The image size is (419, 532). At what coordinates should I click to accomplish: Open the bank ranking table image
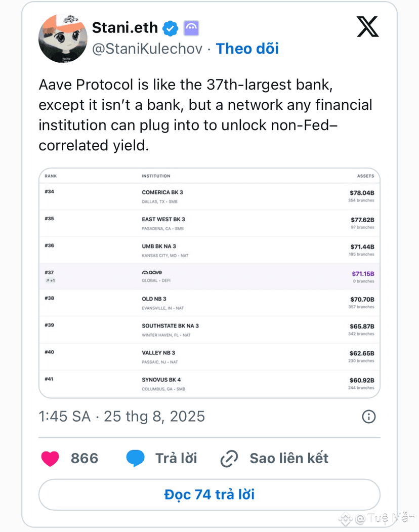[209, 283]
